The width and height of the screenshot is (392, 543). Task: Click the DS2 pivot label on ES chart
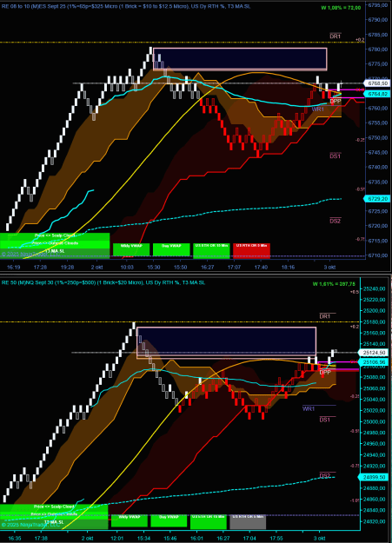(335, 221)
